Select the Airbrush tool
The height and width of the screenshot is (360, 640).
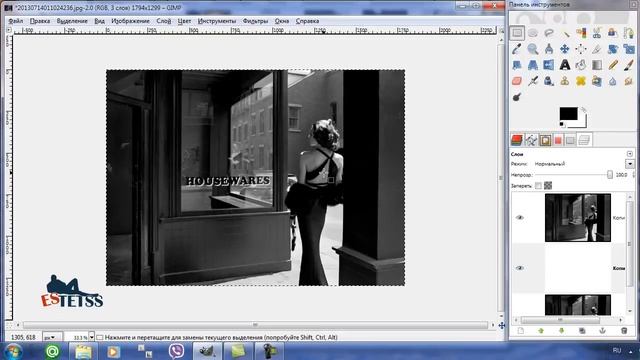(x=533, y=81)
